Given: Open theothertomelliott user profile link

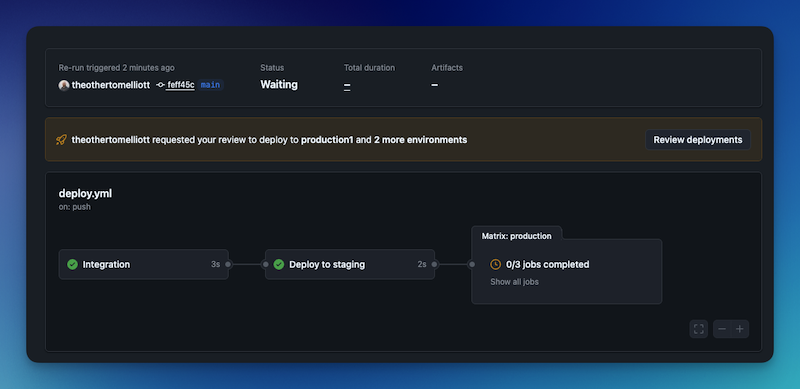Looking at the screenshot, I should coord(111,85).
